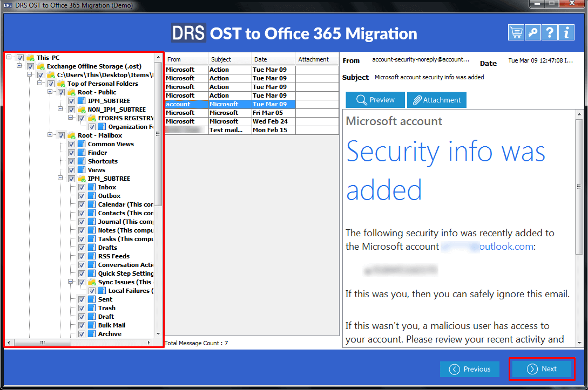Click the Next button

coord(542,368)
